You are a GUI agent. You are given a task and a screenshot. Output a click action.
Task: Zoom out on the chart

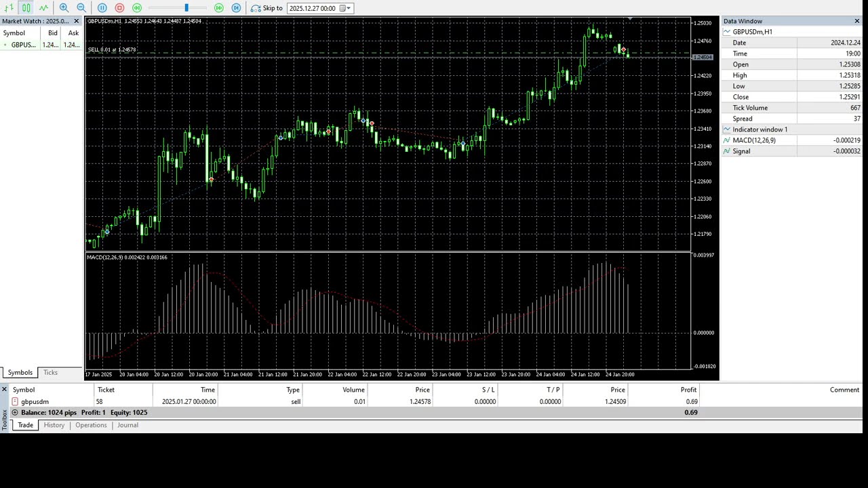click(x=81, y=8)
